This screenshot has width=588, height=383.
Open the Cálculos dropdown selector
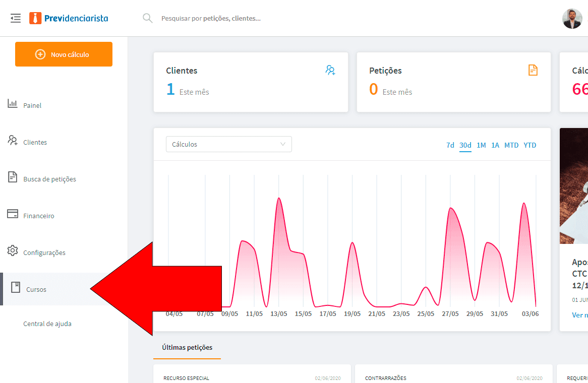coord(228,145)
